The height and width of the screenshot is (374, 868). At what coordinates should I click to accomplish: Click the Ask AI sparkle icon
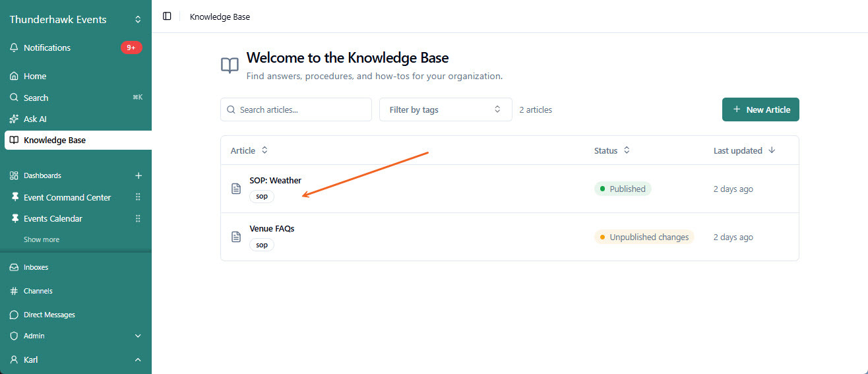point(14,119)
